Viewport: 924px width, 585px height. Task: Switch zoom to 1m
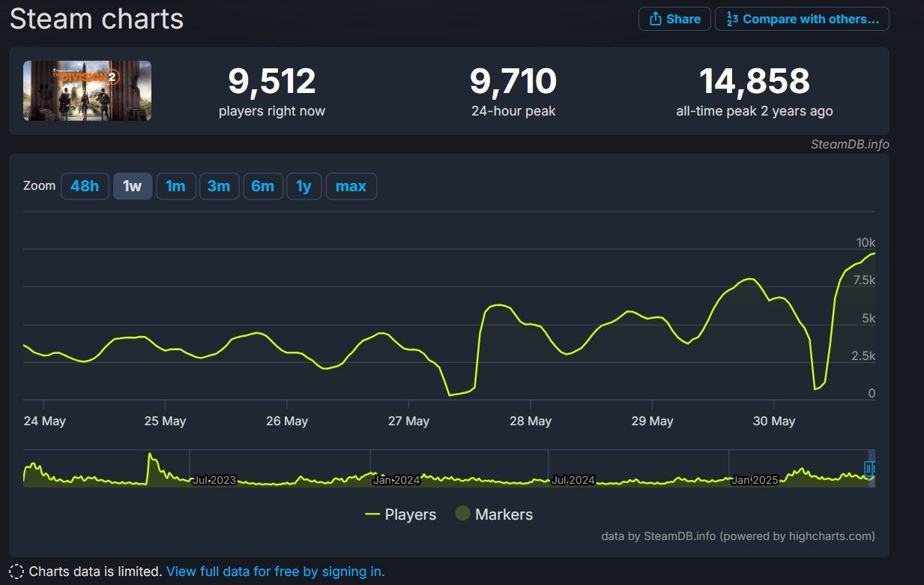[x=176, y=186]
